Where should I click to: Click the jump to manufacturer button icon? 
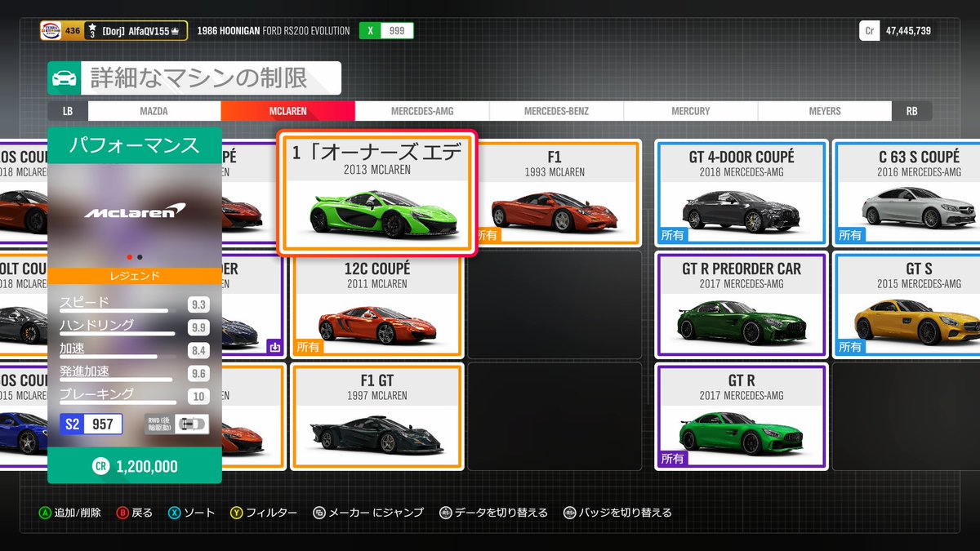[318, 513]
